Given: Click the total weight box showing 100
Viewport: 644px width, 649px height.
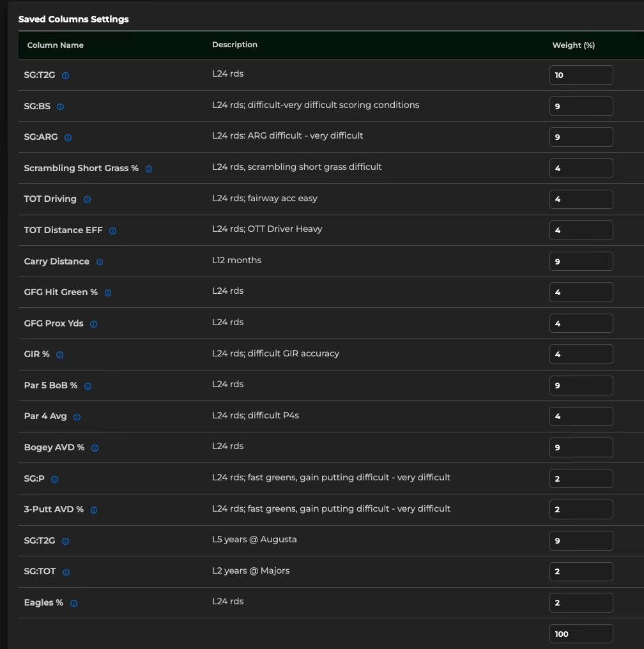Looking at the screenshot, I should click(x=581, y=634).
